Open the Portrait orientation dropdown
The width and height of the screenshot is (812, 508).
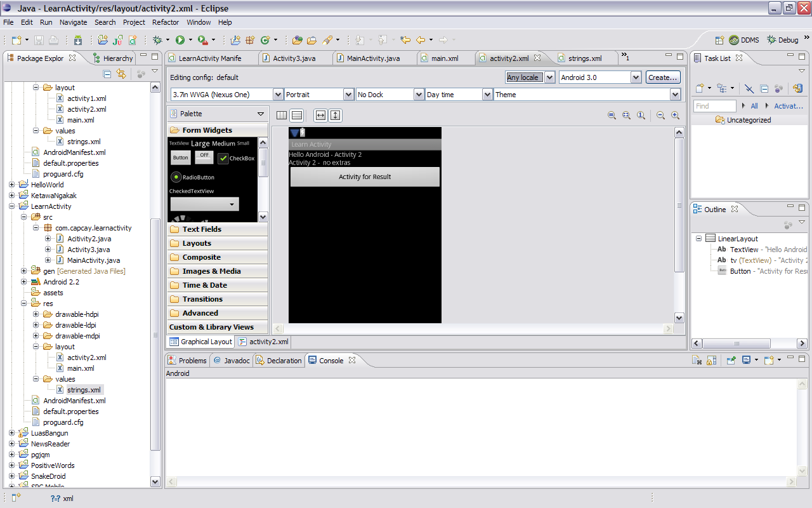pos(319,95)
